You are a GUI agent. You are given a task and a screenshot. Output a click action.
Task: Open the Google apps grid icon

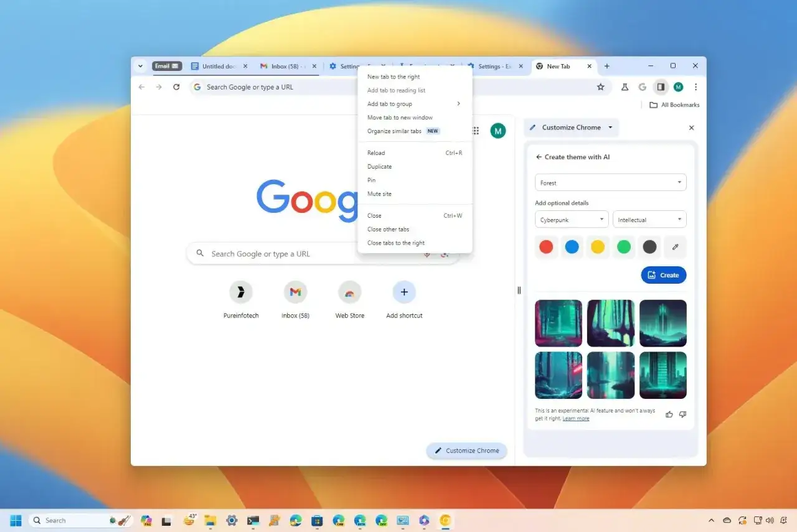(476, 131)
